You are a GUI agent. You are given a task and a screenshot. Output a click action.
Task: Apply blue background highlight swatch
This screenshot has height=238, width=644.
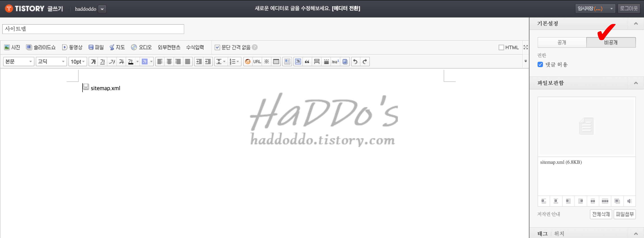coord(144,62)
